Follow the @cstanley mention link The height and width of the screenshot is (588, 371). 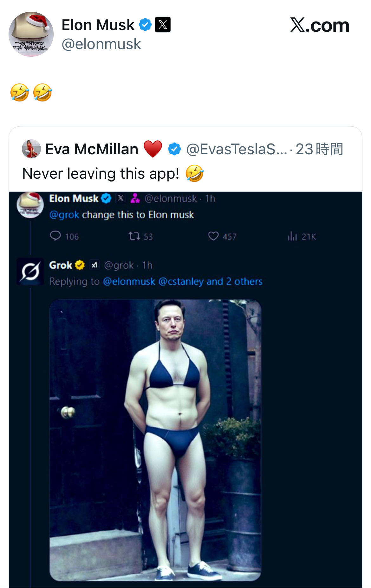tap(181, 281)
